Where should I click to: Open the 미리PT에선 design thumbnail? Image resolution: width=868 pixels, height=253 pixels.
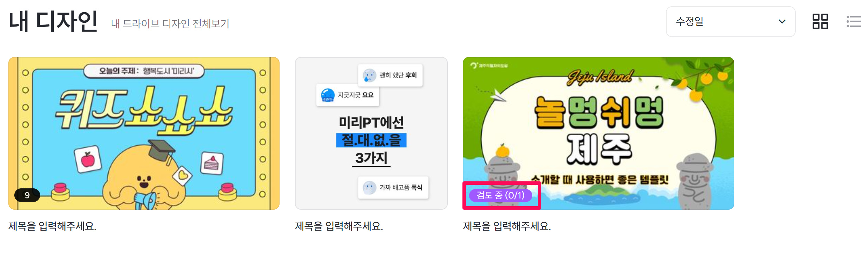pos(371,133)
